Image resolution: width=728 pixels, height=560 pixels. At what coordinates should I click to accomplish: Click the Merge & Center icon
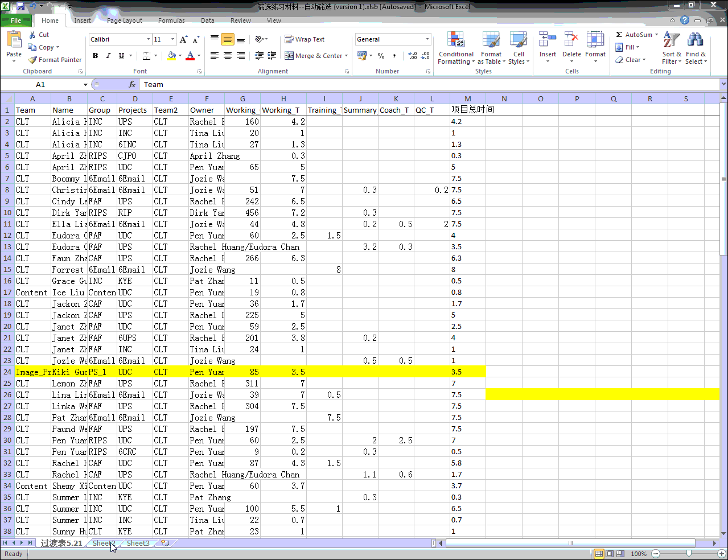(290, 56)
